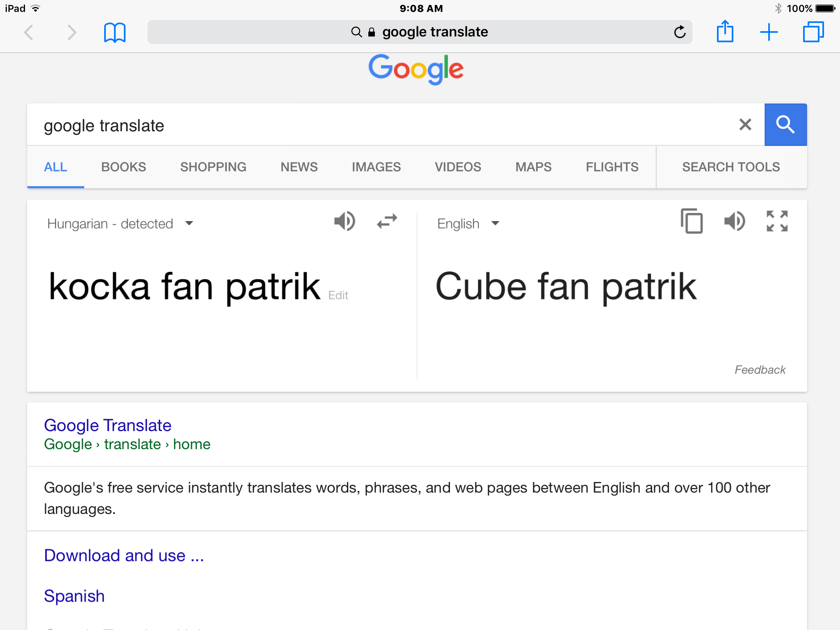
Task: Tap Edit beside the source text
Action: (338, 295)
